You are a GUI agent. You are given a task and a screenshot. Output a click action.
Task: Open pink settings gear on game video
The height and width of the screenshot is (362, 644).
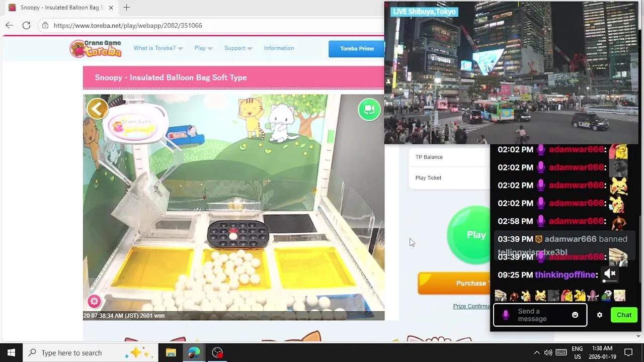point(94,301)
